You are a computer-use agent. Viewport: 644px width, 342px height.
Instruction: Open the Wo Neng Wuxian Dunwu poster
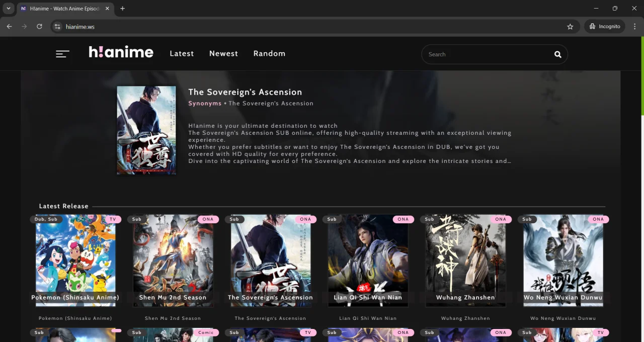coord(563,261)
